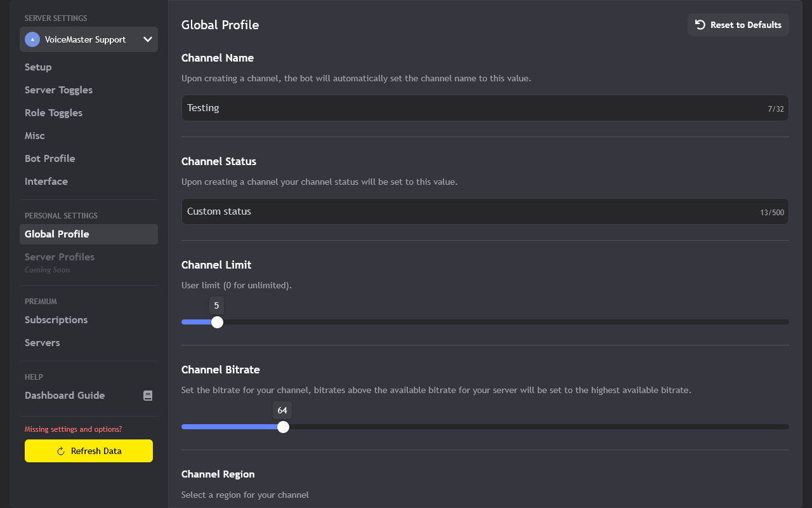The image size is (812, 508).
Task: Click the Channel Name text field
Action: coord(485,108)
